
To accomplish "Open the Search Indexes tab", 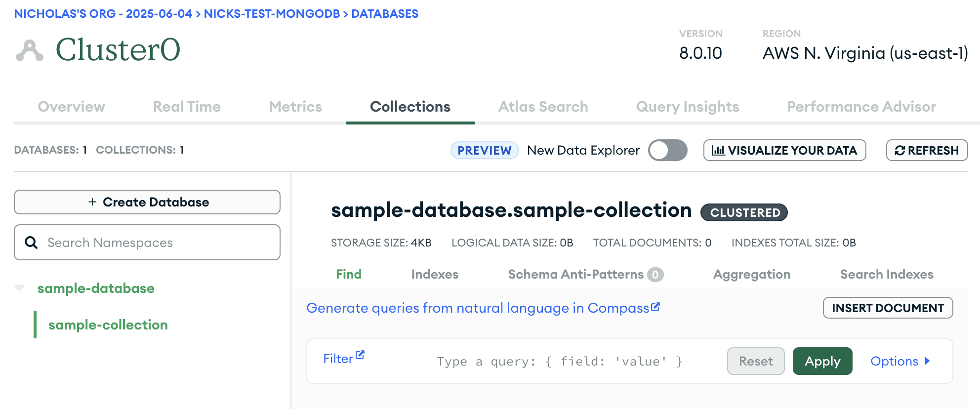I will tap(887, 274).
